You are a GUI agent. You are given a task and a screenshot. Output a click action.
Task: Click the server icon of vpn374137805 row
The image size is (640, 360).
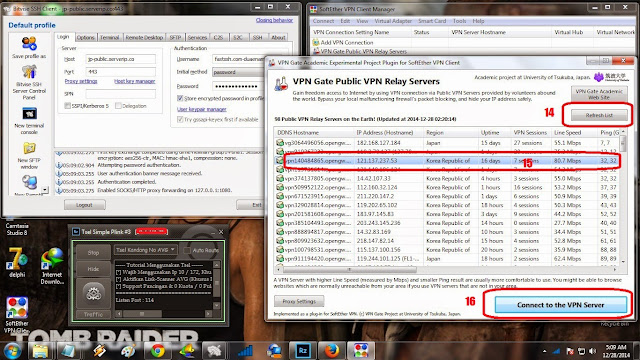(x=280, y=178)
